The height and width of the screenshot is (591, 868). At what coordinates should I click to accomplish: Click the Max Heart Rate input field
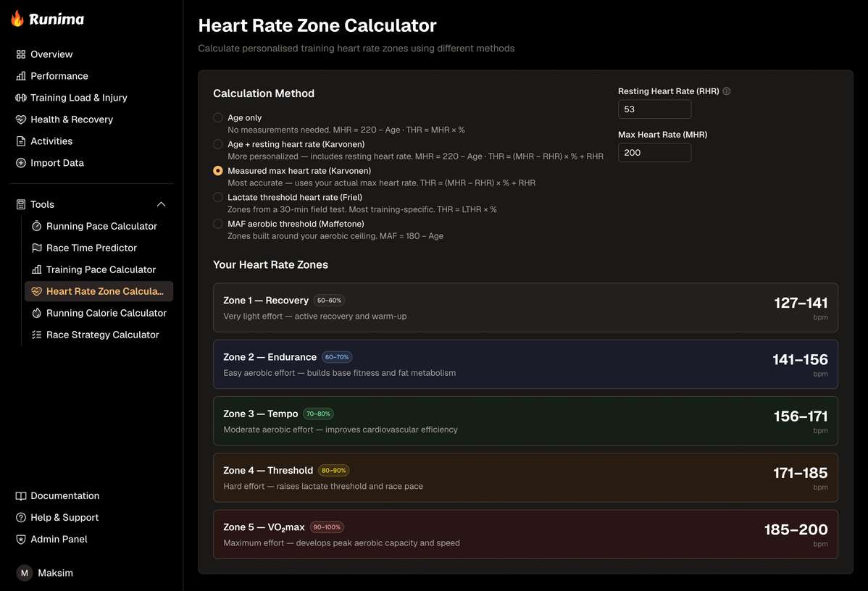654,153
